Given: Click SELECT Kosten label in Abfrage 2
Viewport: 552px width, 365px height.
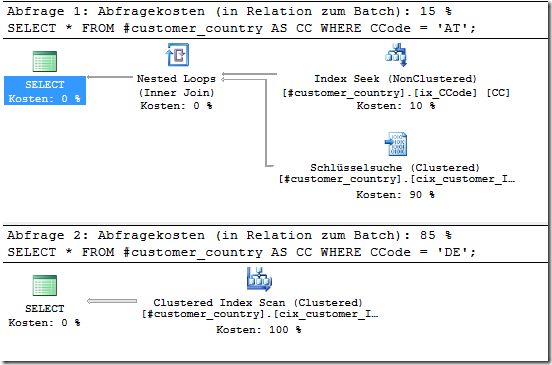Looking at the screenshot, I should click(44, 316).
